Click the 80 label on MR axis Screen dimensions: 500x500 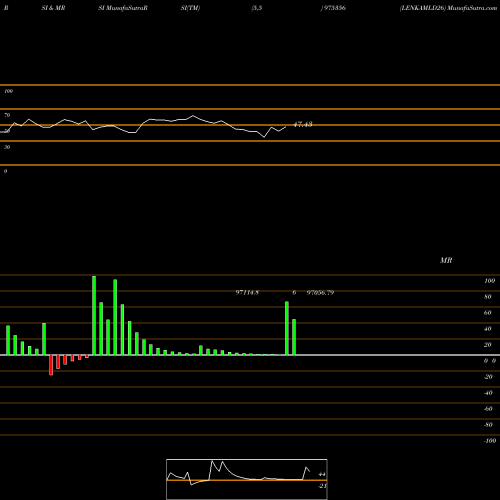pyautogui.click(x=488, y=297)
